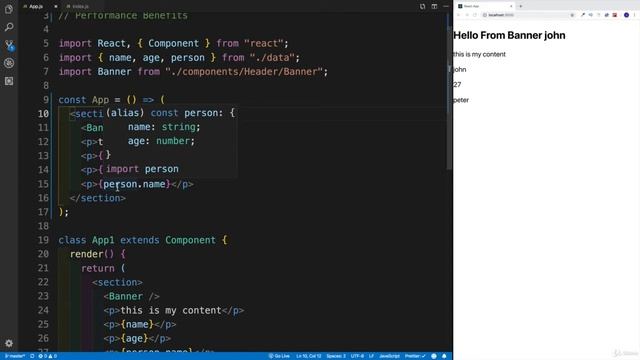Open the editor More Actions ellipsis
The height and width of the screenshot is (360, 640).
[446, 7]
